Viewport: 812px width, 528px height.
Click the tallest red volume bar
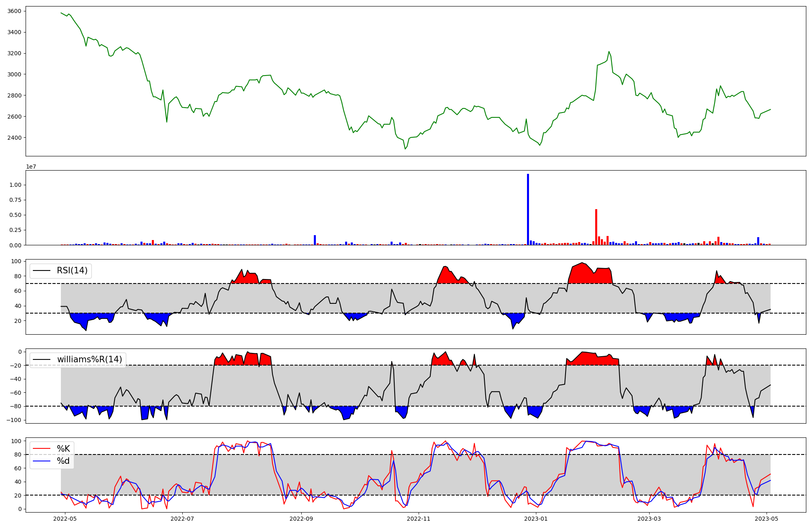coord(596,227)
